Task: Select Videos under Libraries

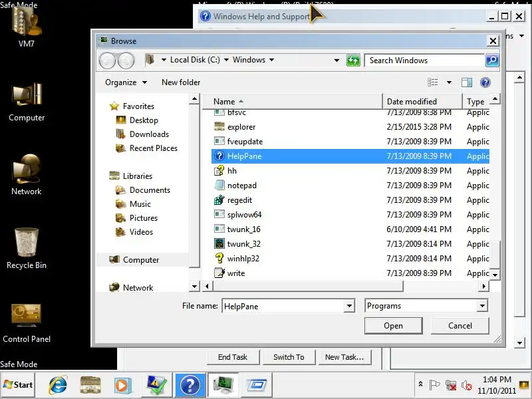Action: click(x=134, y=231)
